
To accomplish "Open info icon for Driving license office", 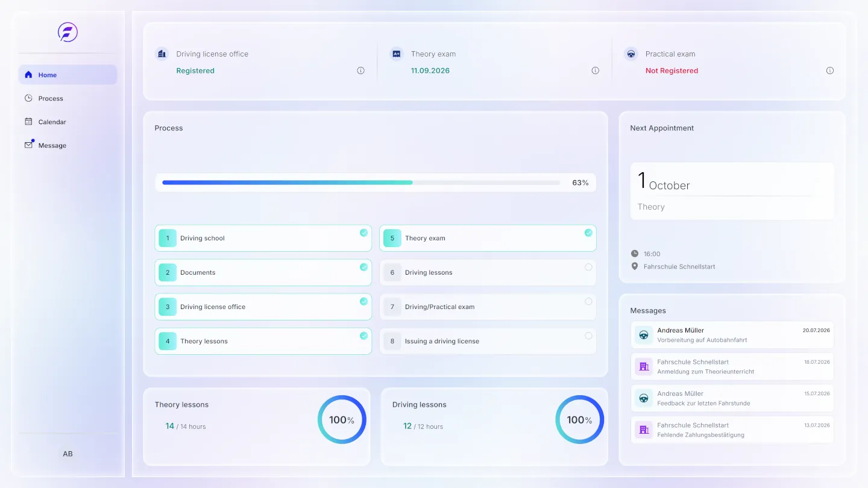I will (x=360, y=70).
